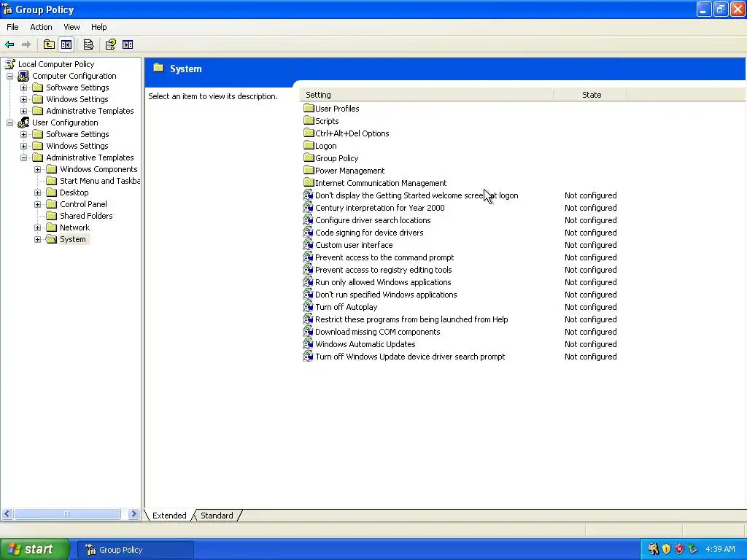Click the Forward arrow toolbar icon
The height and width of the screenshot is (560, 747).
click(x=26, y=44)
